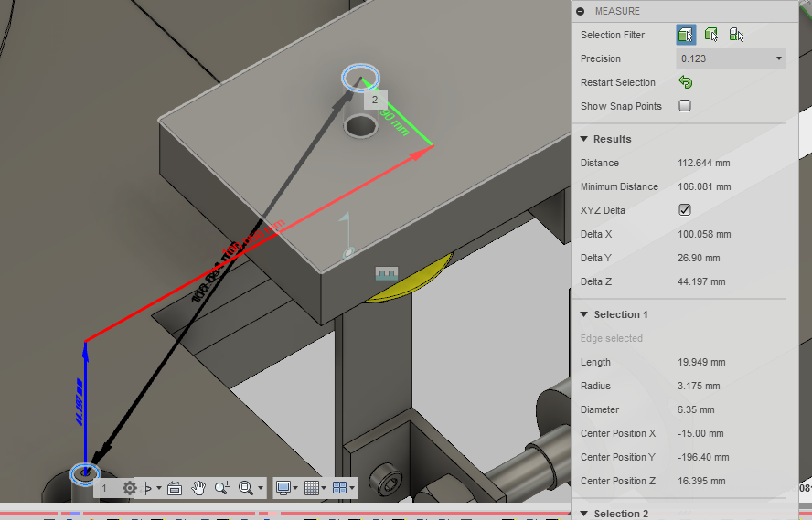Click the Diameter value 6.35 mm
The height and width of the screenshot is (520, 812).
tap(696, 409)
